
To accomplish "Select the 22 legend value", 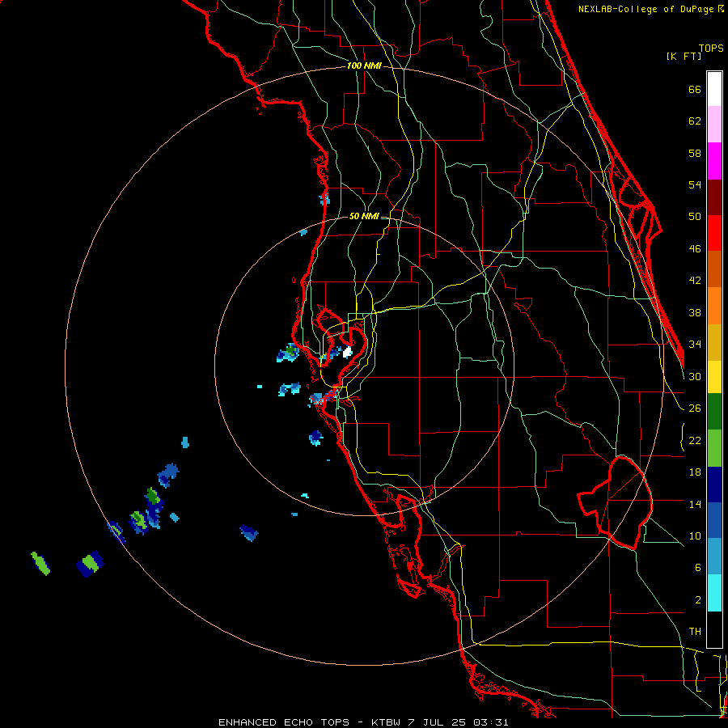I will pos(695,440).
